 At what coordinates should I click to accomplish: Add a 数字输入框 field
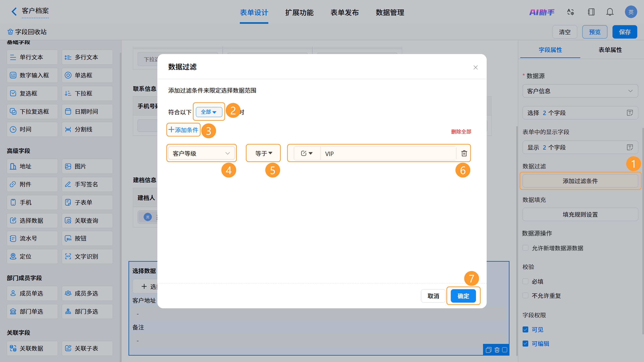pyautogui.click(x=32, y=75)
